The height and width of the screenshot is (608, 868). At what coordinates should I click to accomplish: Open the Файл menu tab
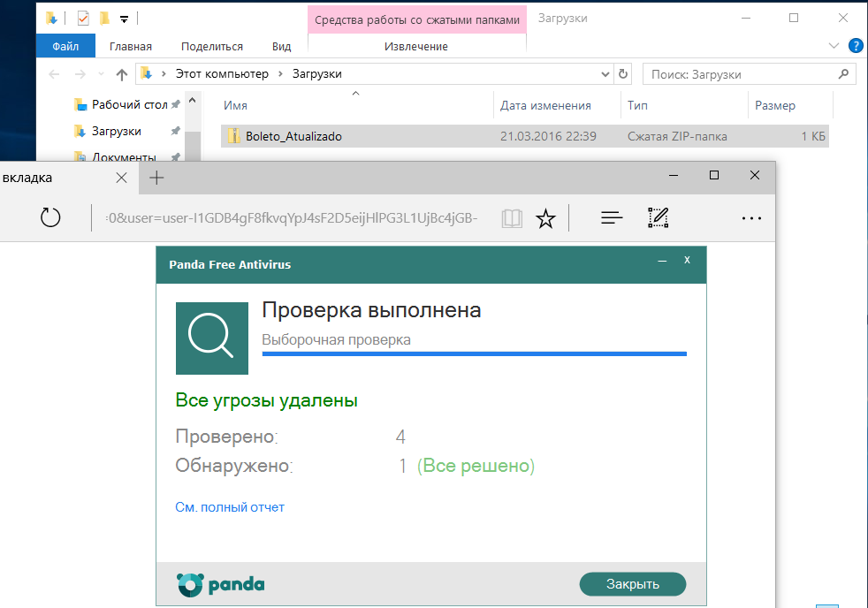pos(65,47)
